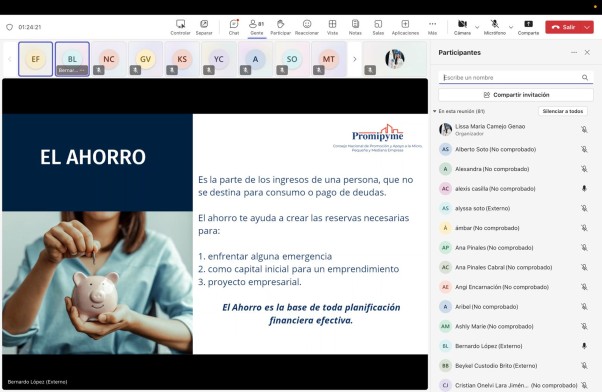Click muted mic icon for Alberto Soto
Image resolution: width=602 pixels, height=392 pixels.
pos(584,149)
